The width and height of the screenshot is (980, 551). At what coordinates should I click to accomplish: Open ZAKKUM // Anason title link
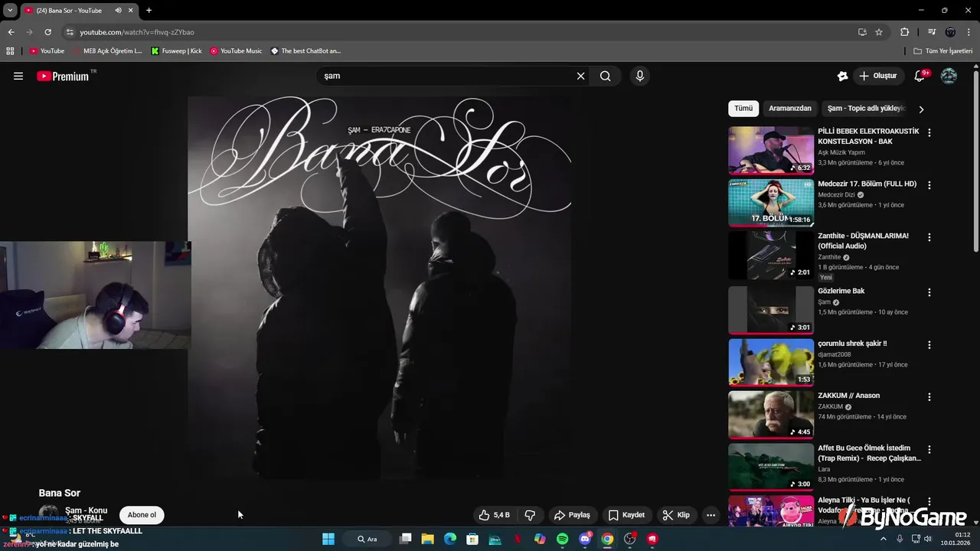(848, 396)
